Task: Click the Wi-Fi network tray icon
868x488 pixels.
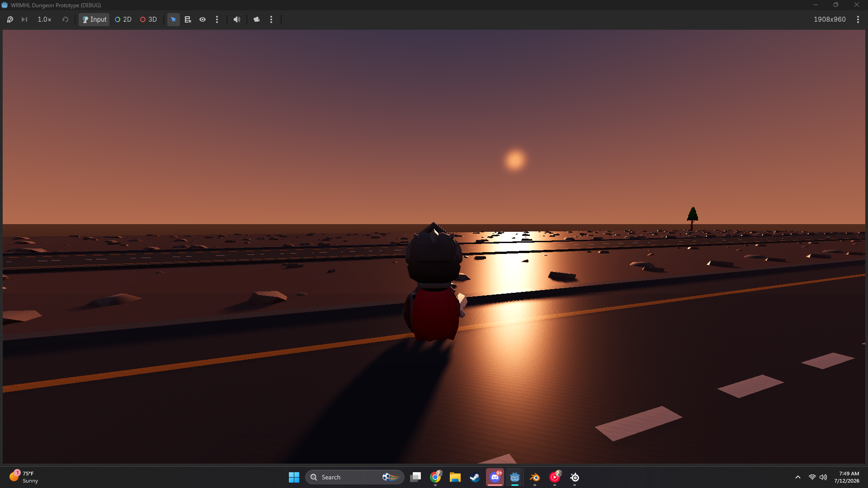Action: click(812, 477)
